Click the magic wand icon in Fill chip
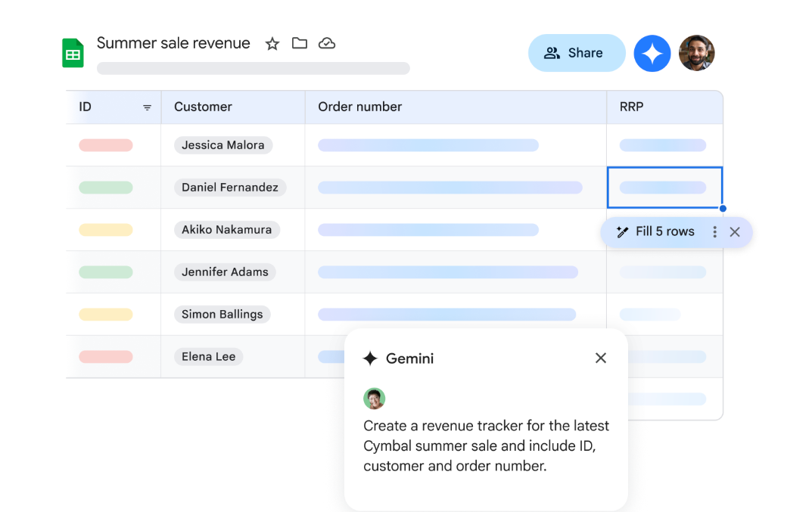The image size is (812, 512). (623, 232)
